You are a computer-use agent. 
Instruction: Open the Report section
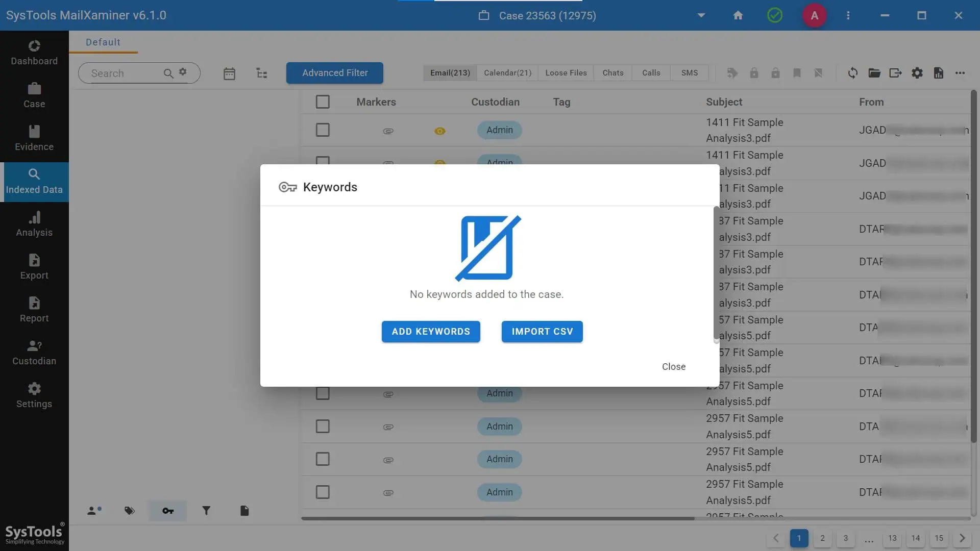tap(34, 310)
